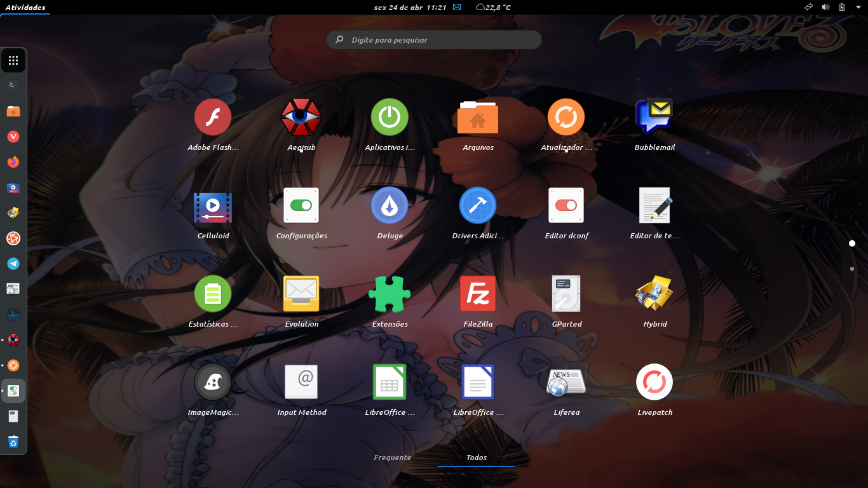
Task: Open Editor de texto application
Action: [654, 205]
